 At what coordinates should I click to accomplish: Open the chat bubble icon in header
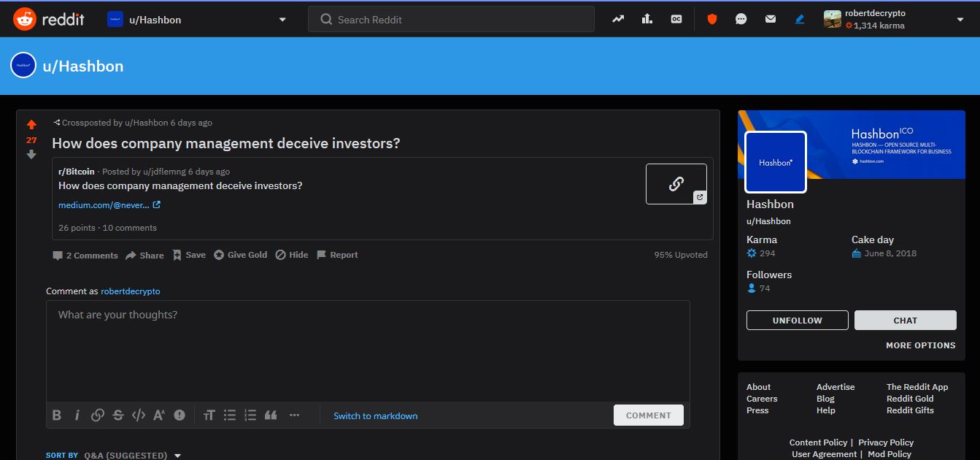(741, 19)
